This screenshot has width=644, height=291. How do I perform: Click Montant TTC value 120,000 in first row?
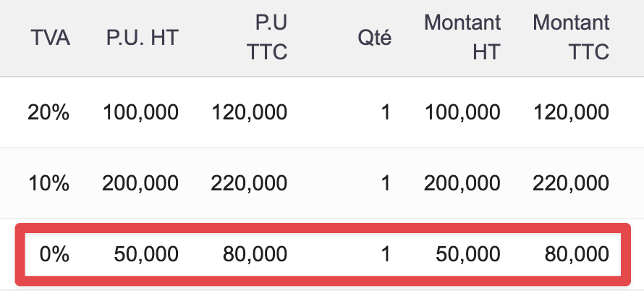click(571, 112)
